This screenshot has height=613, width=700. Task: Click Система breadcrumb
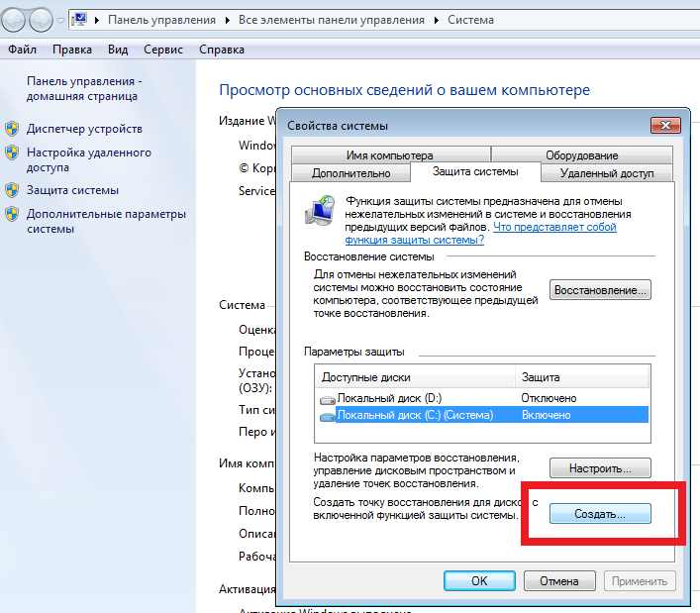[x=470, y=20]
